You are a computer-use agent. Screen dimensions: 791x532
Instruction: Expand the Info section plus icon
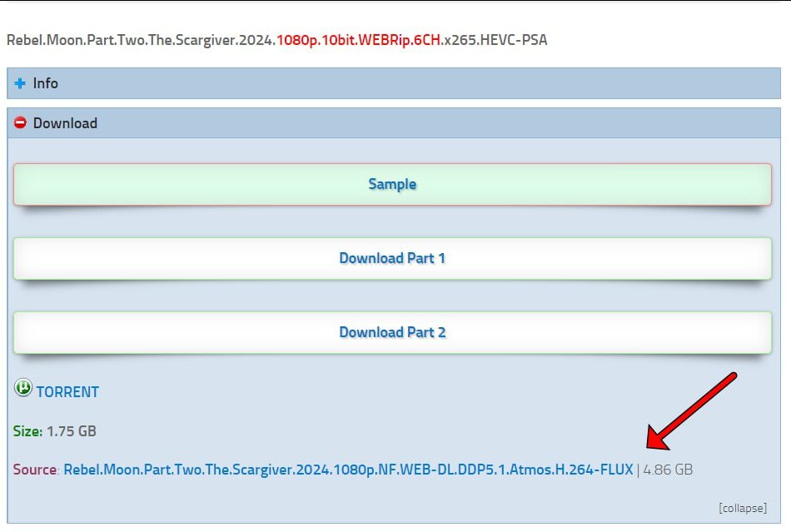20,83
